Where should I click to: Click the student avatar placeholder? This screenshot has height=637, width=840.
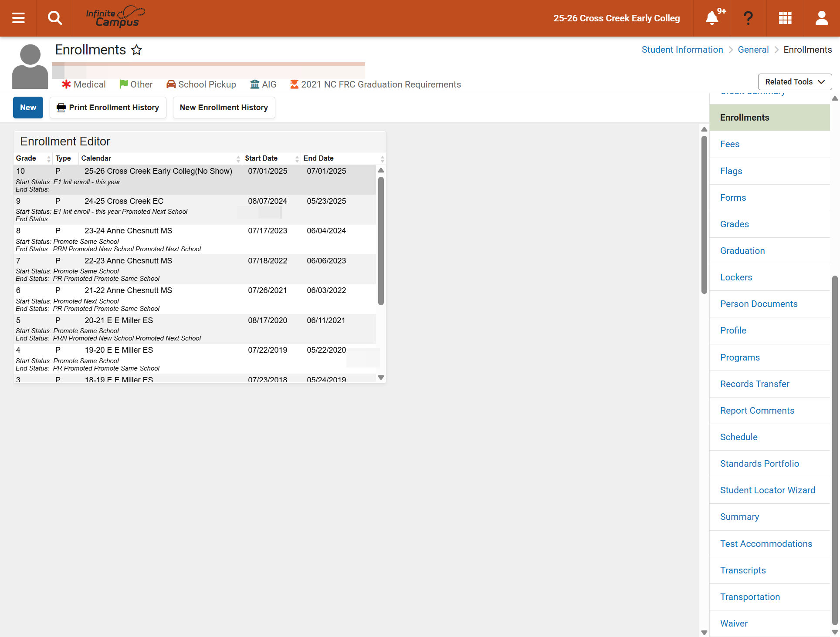click(x=30, y=67)
